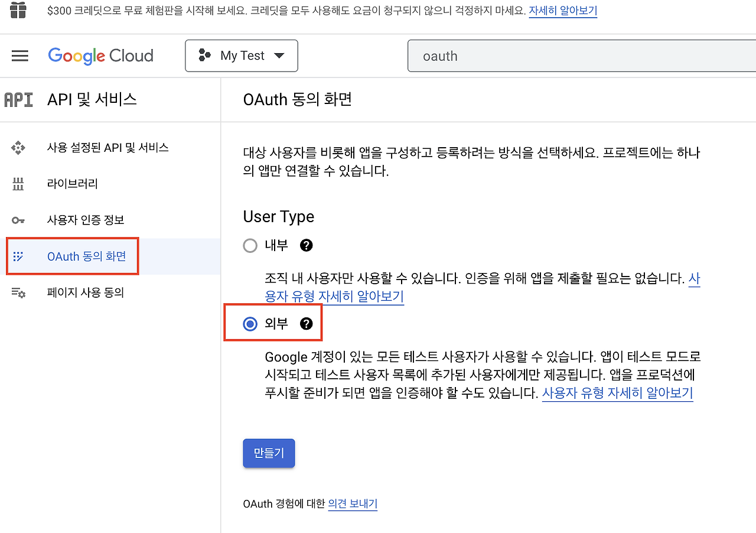The width and height of the screenshot is (756, 533).
Task: Open the 사용자 유형 자세히 알아보기 link under 외부
Action: tap(617, 393)
